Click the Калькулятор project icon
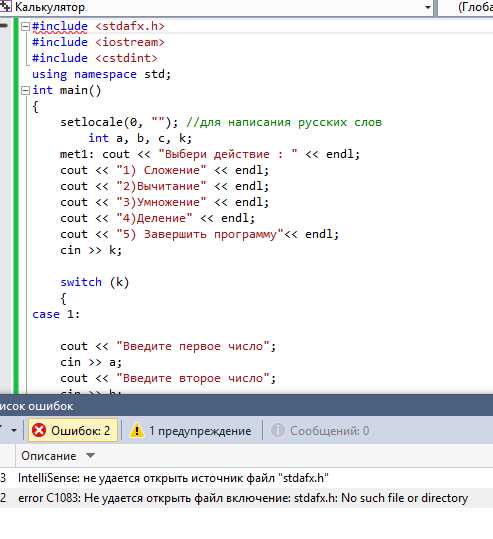493x539 pixels. click(x=6, y=7)
